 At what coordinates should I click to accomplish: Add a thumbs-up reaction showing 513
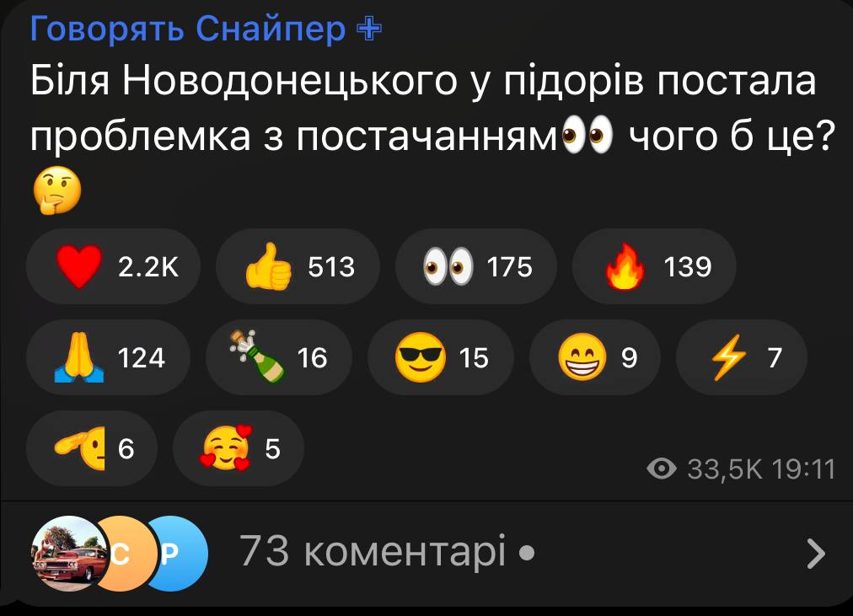[x=298, y=266]
